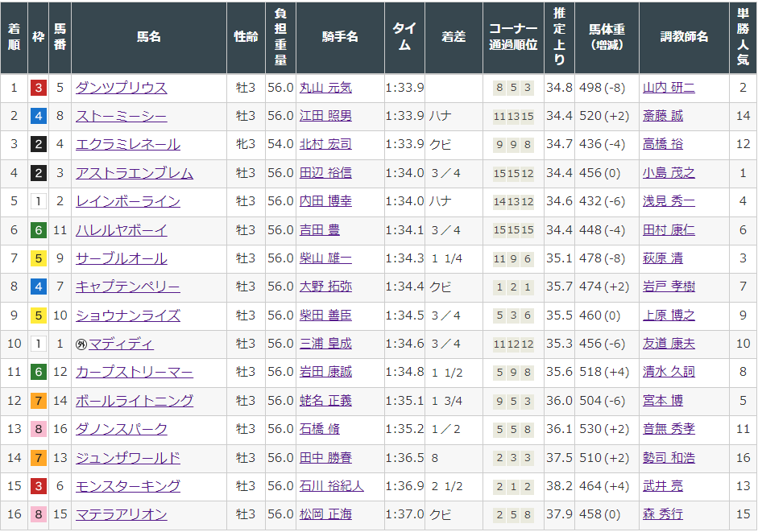Open horse link モンスターキング
The image size is (758, 532).
tap(127, 485)
